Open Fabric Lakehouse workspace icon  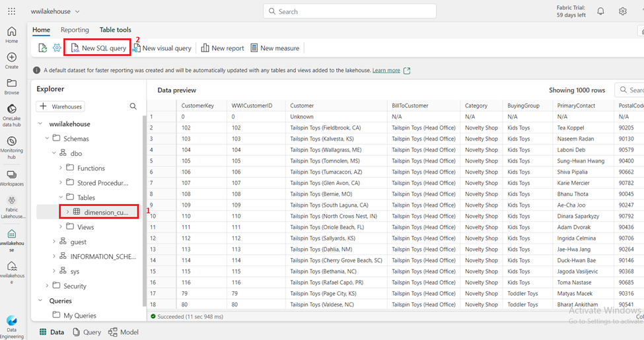[x=11, y=207]
